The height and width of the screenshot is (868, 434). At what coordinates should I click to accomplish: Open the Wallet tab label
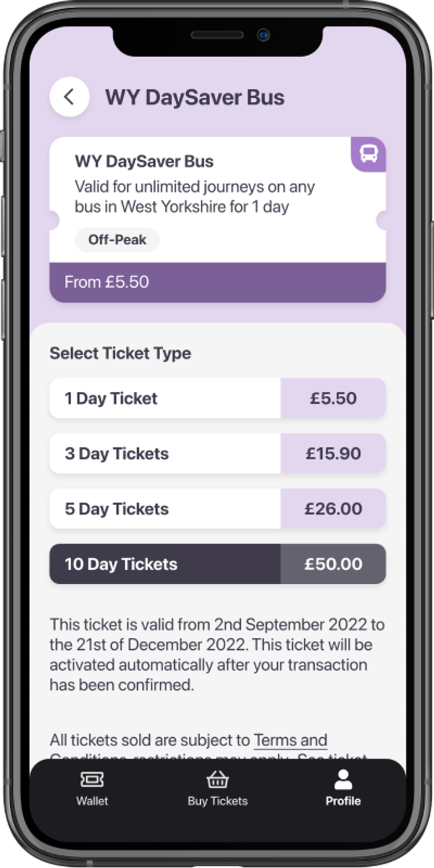(x=92, y=801)
